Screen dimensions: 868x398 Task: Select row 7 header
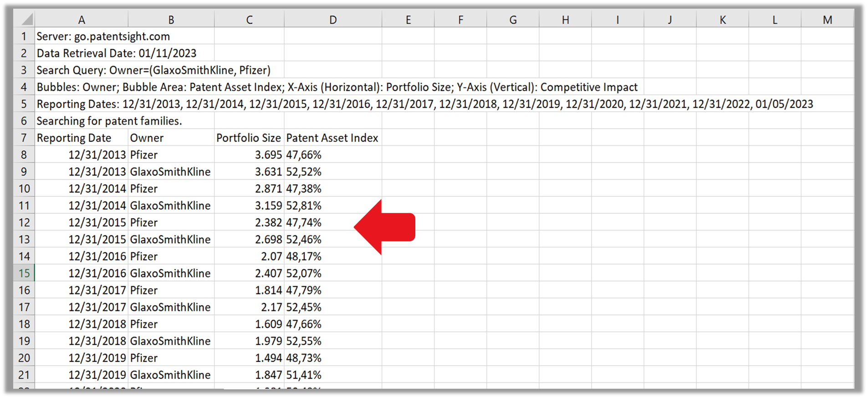point(24,138)
